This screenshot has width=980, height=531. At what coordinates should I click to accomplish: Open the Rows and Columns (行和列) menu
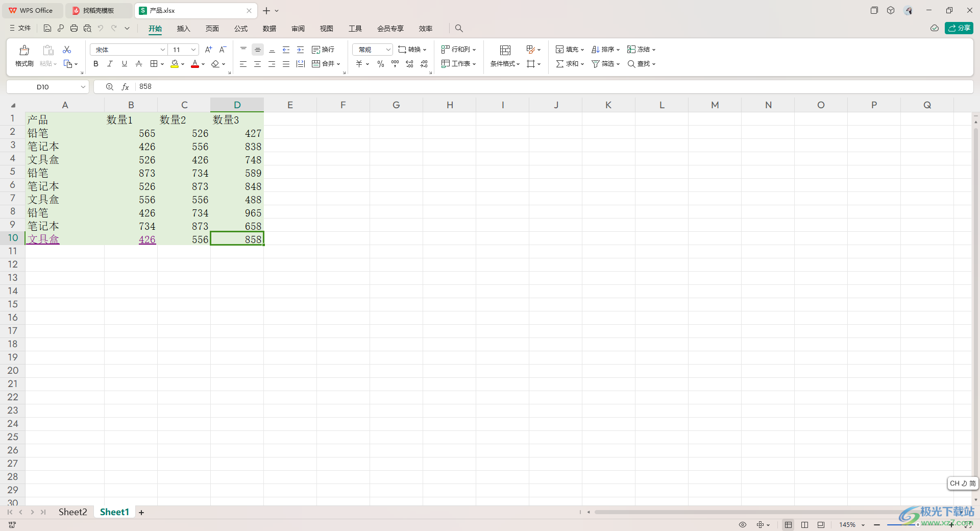click(458, 50)
